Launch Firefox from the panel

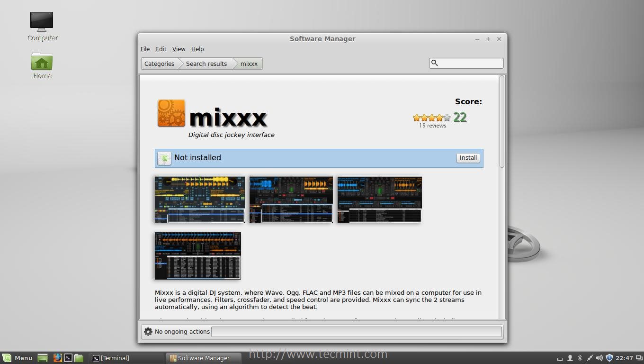[57, 358]
